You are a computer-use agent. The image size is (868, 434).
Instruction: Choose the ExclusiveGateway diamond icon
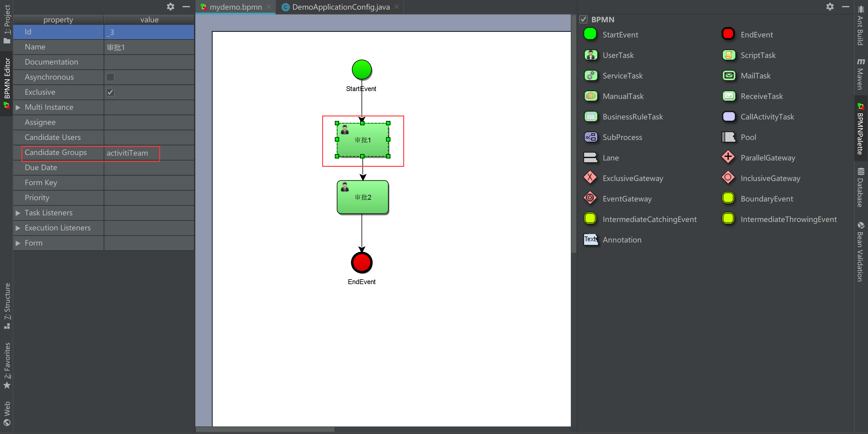(590, 178)
